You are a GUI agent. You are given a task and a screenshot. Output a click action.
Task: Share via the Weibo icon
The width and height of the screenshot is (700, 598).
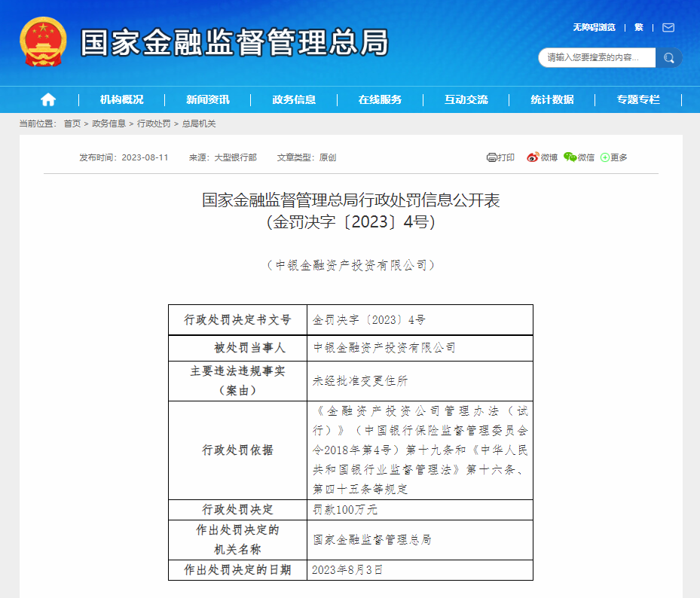click(533, 157)
